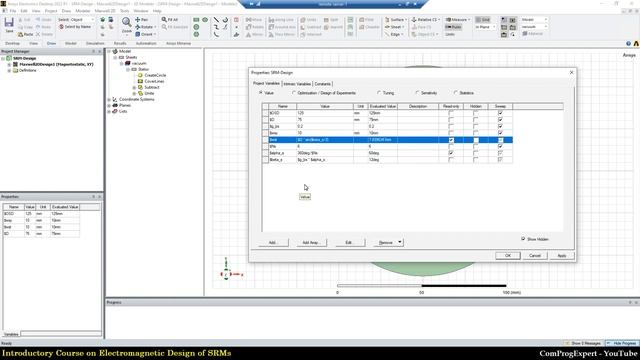Toggle Read-only checkbox in first variable row
This screenshot has height=360, width=640.
(451, 113)
